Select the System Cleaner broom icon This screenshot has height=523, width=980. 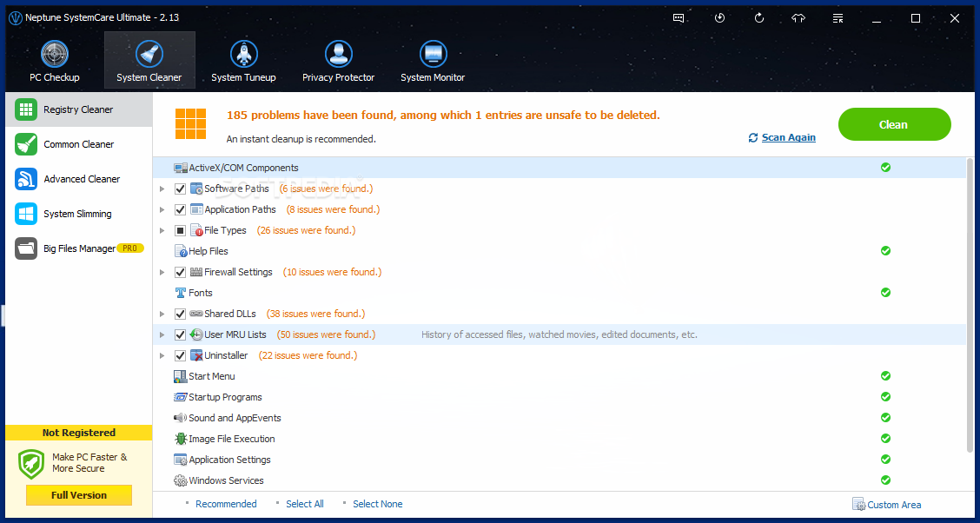149,55
